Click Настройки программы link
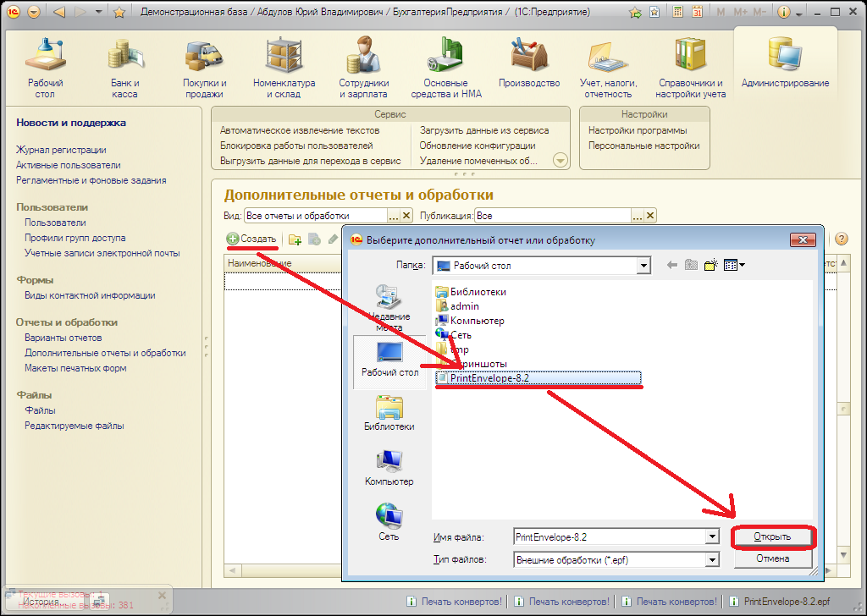 638,130
